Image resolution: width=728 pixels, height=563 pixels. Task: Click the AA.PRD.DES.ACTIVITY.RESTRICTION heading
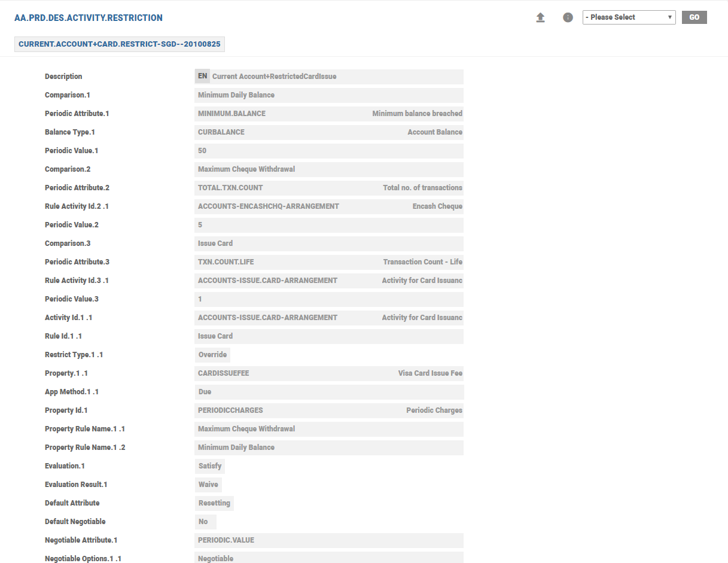[x=89, y=18]
